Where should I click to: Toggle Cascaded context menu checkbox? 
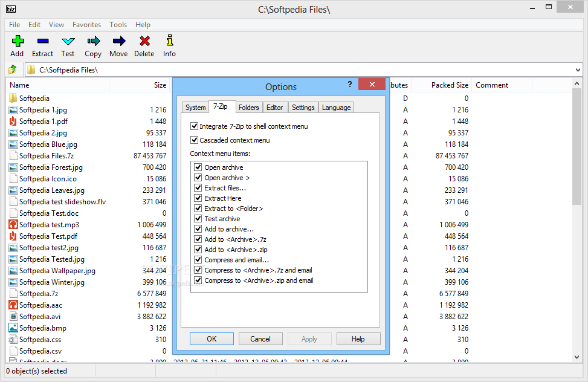(x=194, y=140)
